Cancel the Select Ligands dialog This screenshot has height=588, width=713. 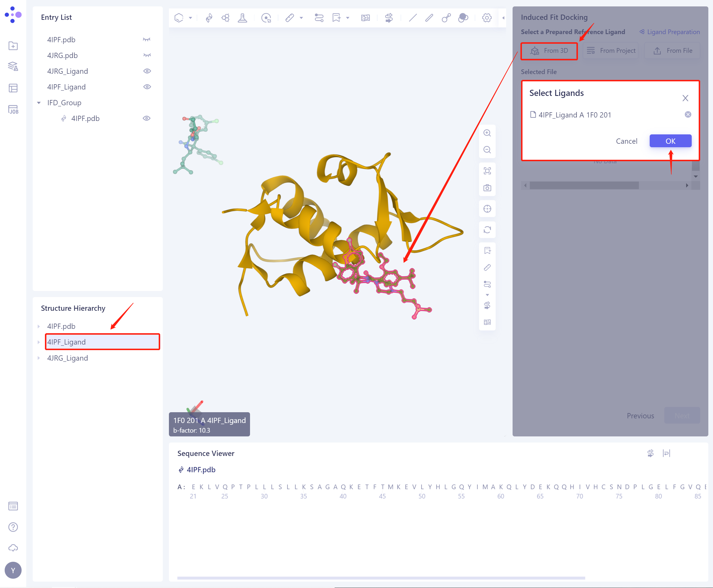coord(626,141)
